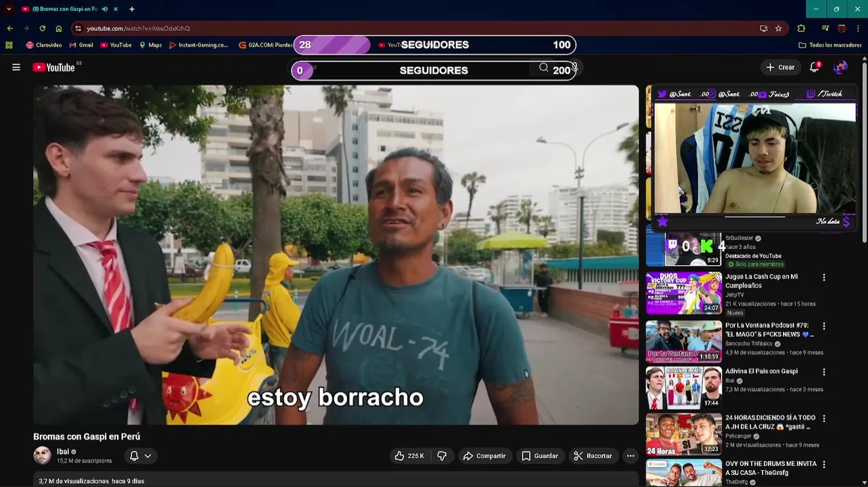Click the YouTube search magnifier icon

point(543,68)
